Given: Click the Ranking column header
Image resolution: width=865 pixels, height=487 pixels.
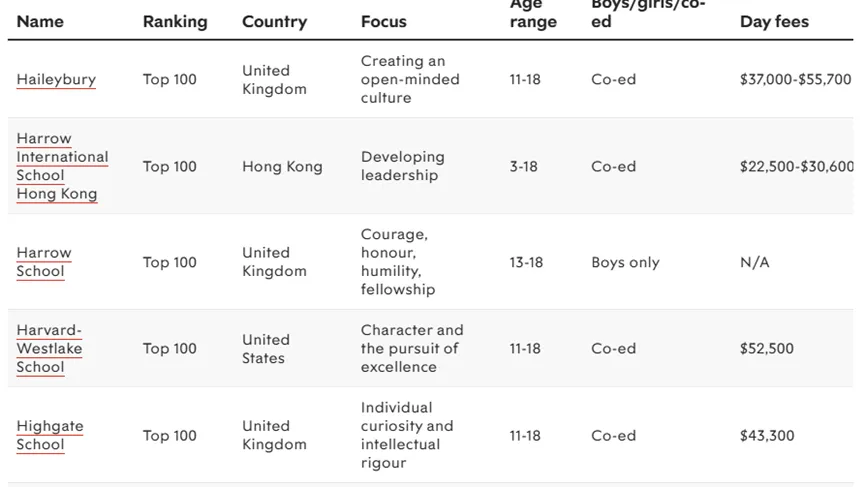Looking at the screenshot, I should click(x=175, y=22).
